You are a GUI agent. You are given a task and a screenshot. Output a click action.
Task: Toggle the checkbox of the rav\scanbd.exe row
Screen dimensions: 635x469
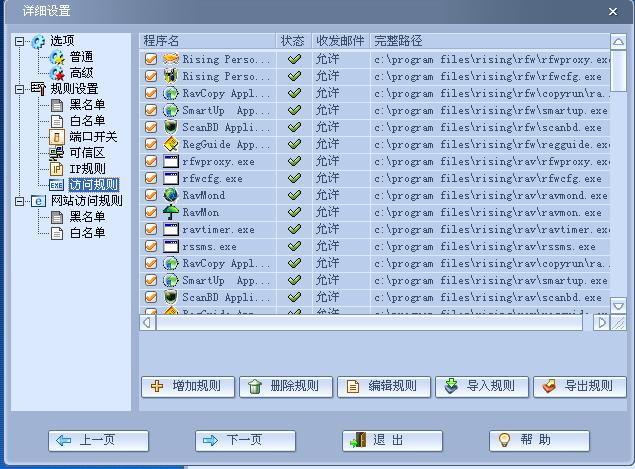(151, 297)
